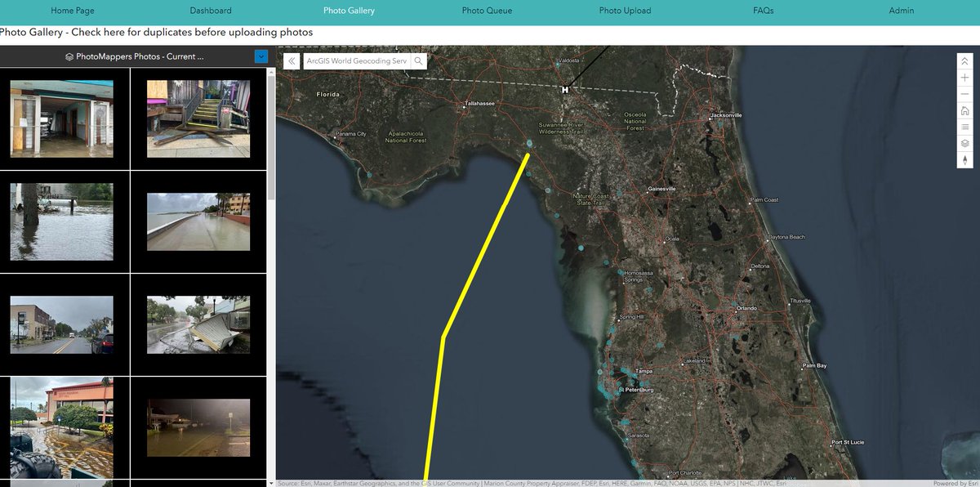Click the Powered by Esri attribution
980x487 pixels.
pos(955,483)
